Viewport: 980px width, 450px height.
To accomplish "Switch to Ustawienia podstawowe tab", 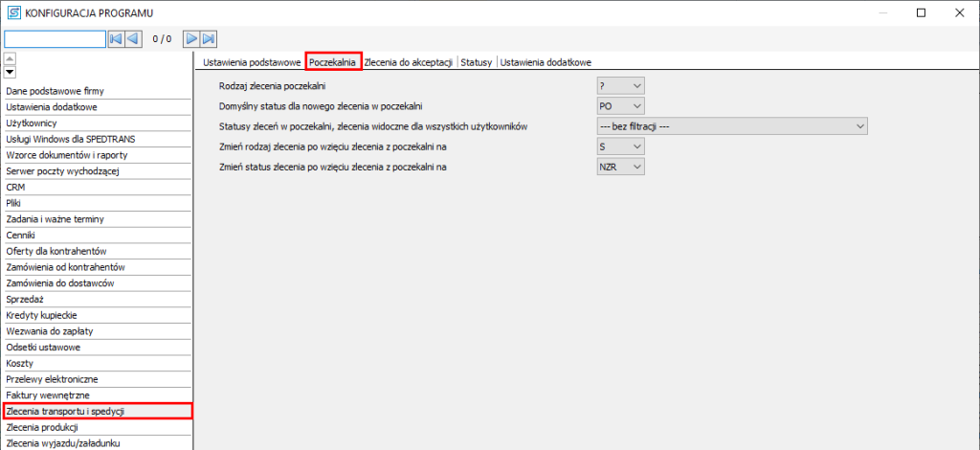I will tap(252, 61).
